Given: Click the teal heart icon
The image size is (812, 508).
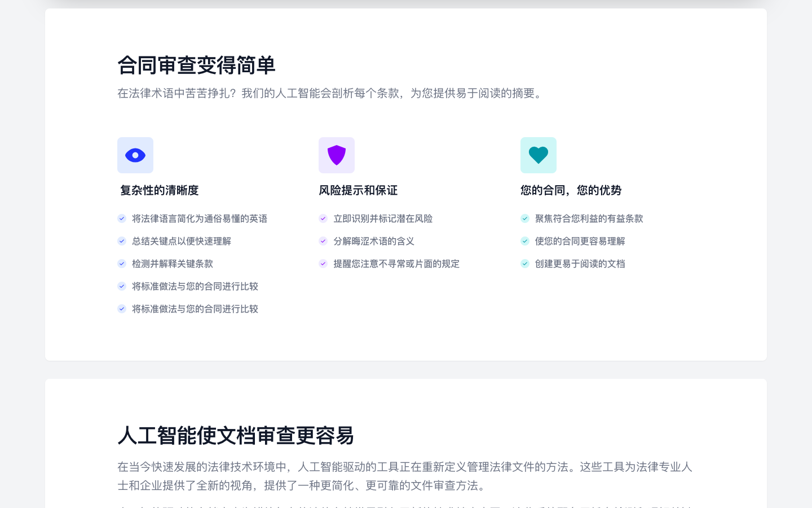Looking at the screenshot, I should 538,155.
